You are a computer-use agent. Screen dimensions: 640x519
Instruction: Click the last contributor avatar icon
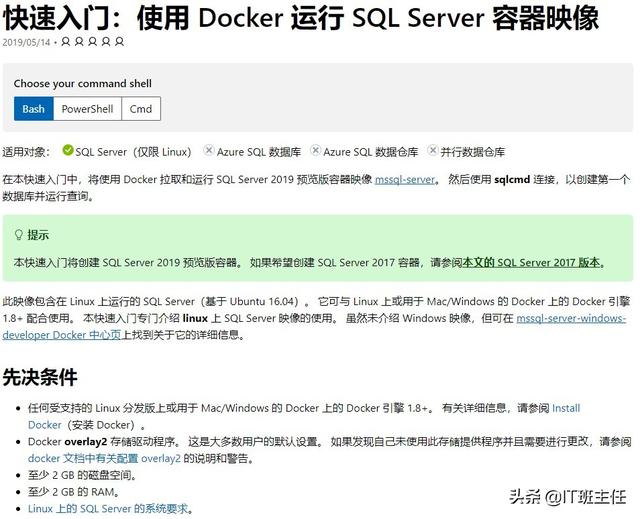point(119,42)
